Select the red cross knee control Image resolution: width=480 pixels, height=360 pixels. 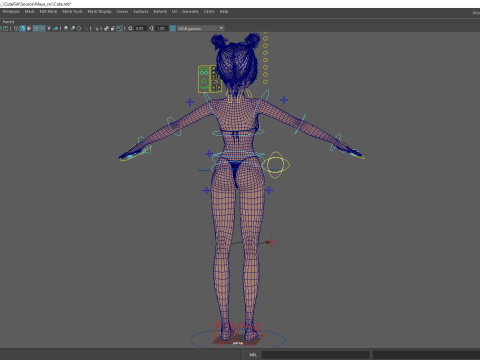[272, 242]
